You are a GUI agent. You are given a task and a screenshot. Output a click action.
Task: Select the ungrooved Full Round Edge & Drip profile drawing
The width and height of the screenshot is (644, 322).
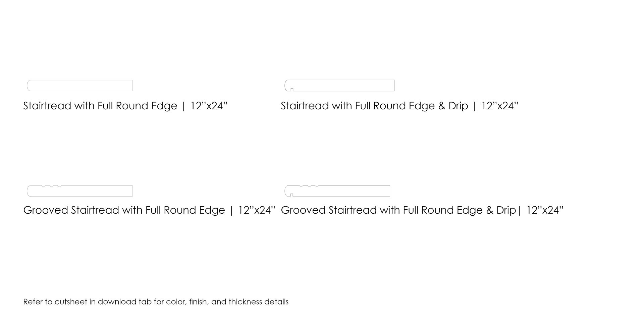[339, 86]
